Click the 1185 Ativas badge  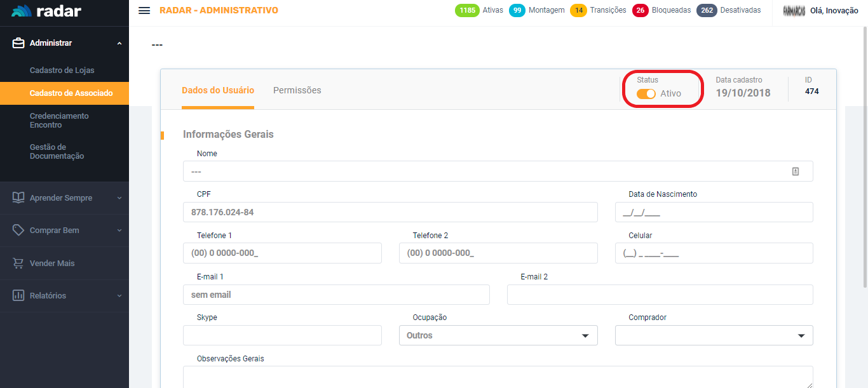tap(467, 10)
